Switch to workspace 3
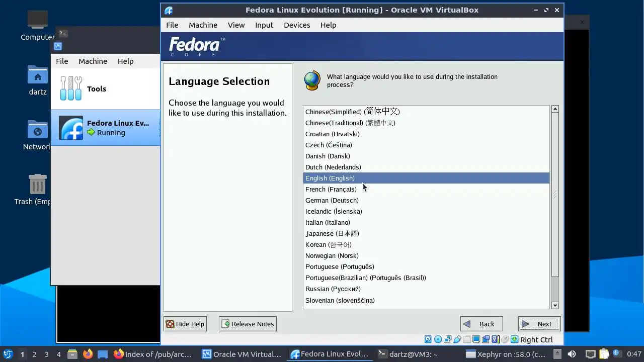 click(46, 354)
